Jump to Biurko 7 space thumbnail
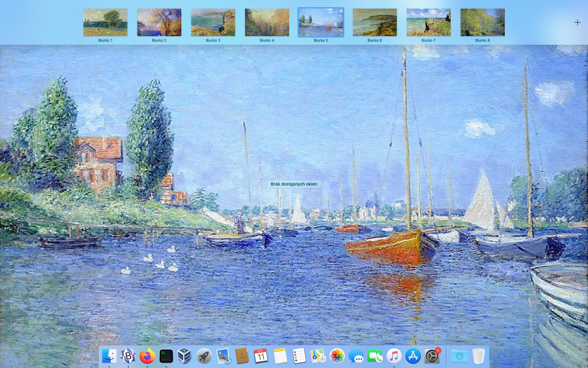The height and width of the screenshot is (368, 588). click(x=429, y=22)
